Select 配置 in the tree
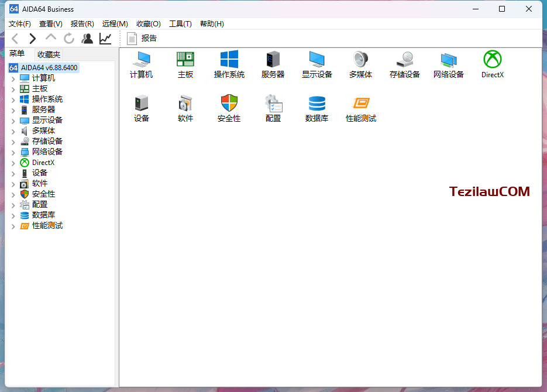Viewport: 547px width, 392px height. pyautogui.click(x=40, y=204)
